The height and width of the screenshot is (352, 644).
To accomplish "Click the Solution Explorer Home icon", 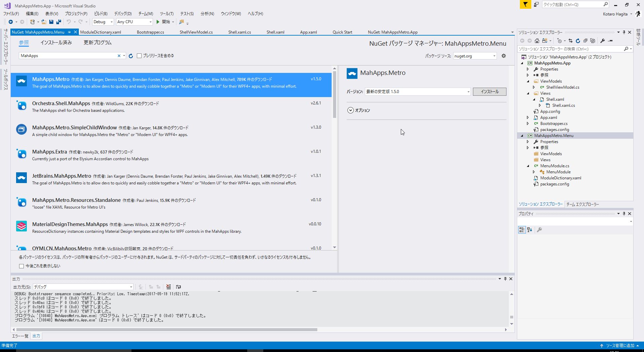I will 537,41.
